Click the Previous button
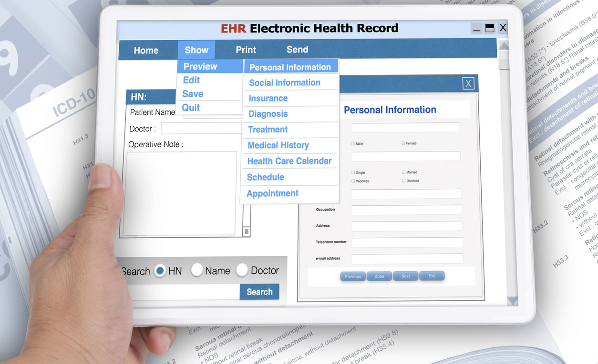 353,276
